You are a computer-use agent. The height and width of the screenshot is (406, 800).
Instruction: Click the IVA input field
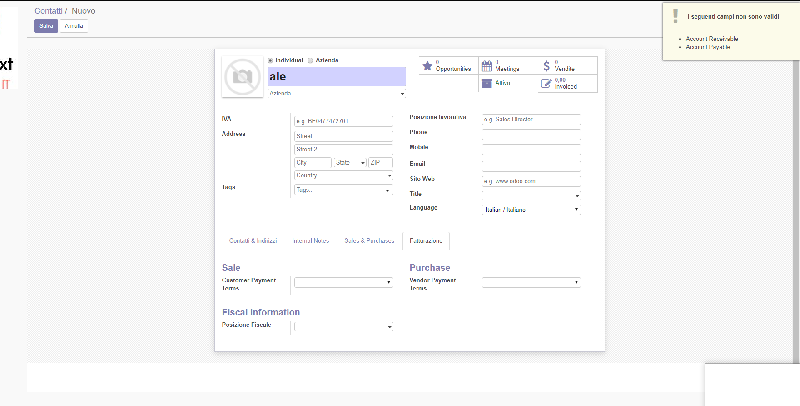pos(343,121)
